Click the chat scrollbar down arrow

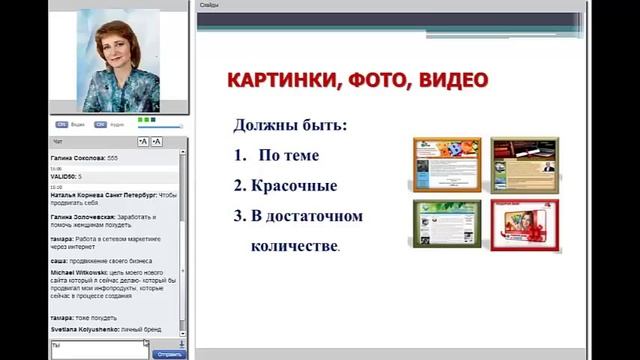(x=182, y=333)
